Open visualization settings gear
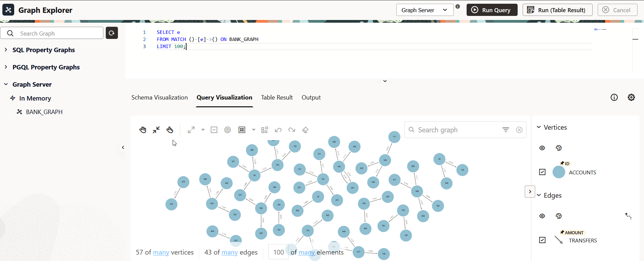The width and height of the screenshot is (644, 261). 631,97
